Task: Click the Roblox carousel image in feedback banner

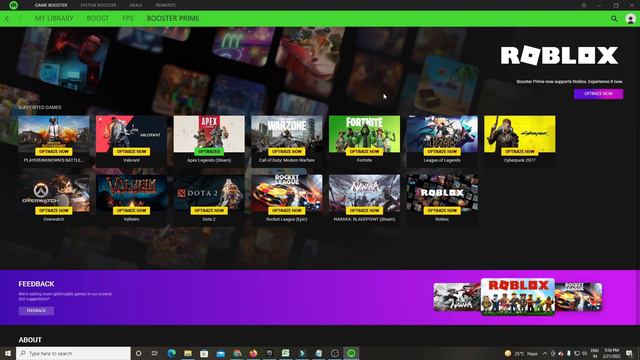Action: click(518, 297)
